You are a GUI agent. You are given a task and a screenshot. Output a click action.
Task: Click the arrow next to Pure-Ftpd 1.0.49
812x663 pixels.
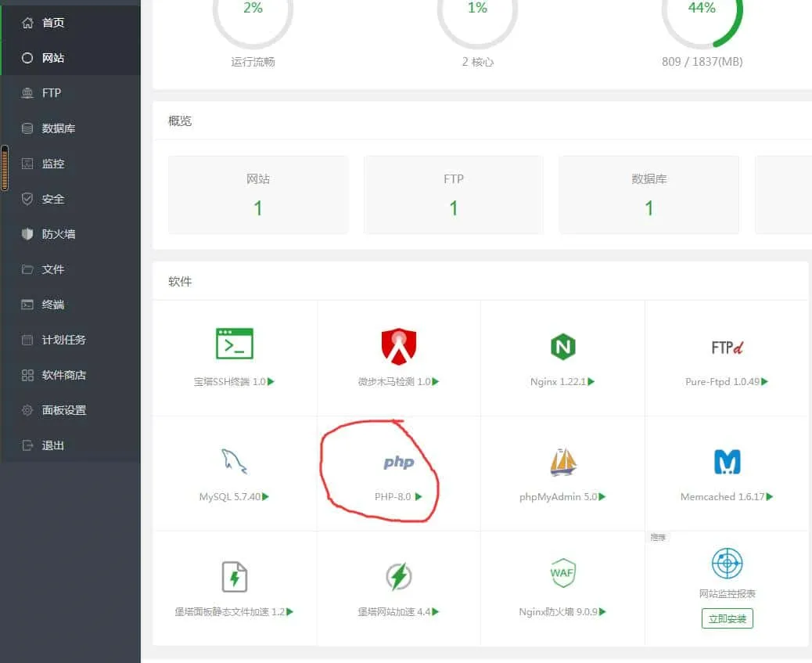pos(765,381)
